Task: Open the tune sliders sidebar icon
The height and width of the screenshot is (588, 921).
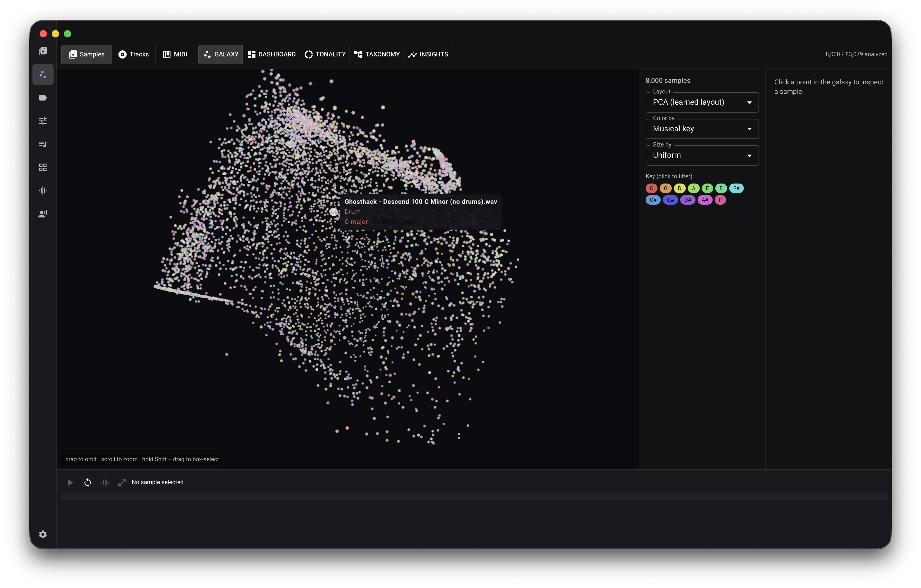Action: point(43,121)
